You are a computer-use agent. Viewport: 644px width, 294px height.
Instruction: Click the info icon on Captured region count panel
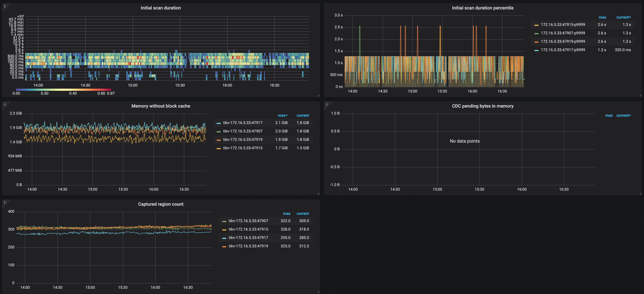click(x=5, y=203)
